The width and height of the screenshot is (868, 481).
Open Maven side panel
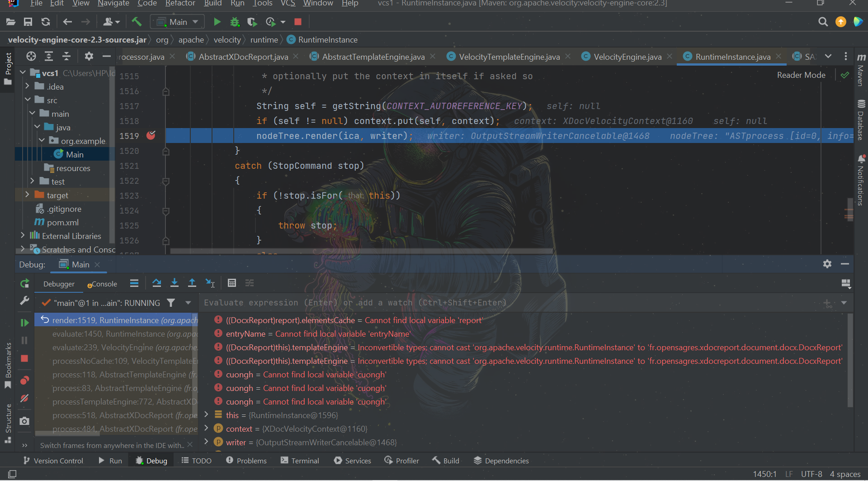pyautogui.click(x=861, y=69)
